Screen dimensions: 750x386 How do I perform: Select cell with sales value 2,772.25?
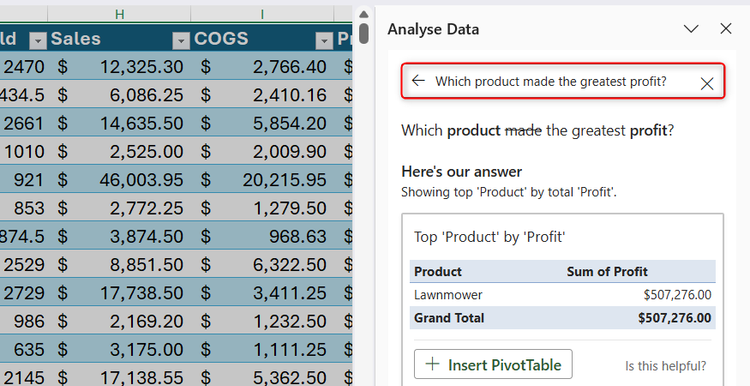click(119, 208)
